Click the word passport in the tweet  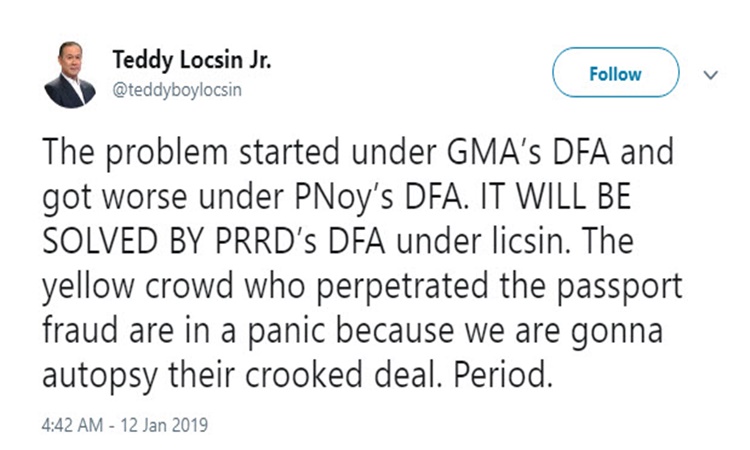tap(619, 287)
